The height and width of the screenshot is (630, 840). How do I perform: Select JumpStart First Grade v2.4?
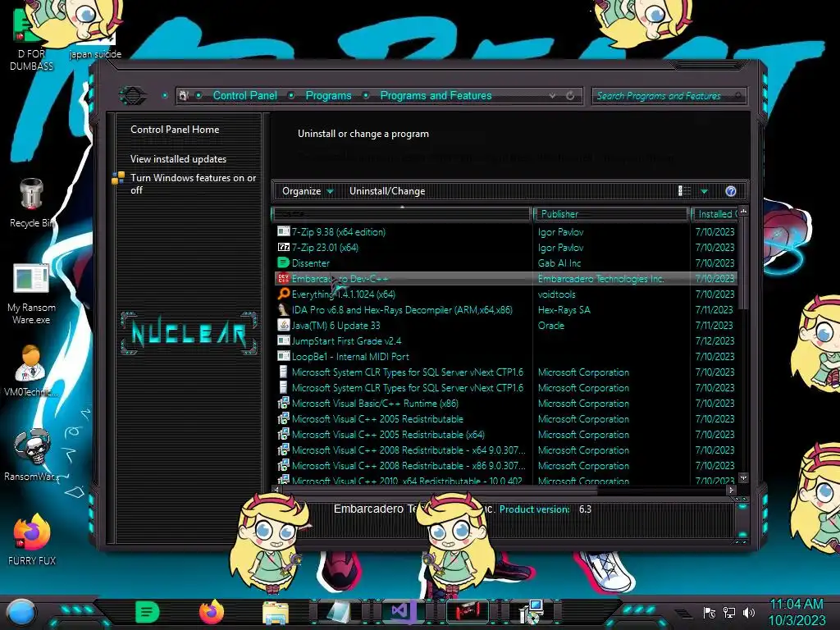pos(505,340)
